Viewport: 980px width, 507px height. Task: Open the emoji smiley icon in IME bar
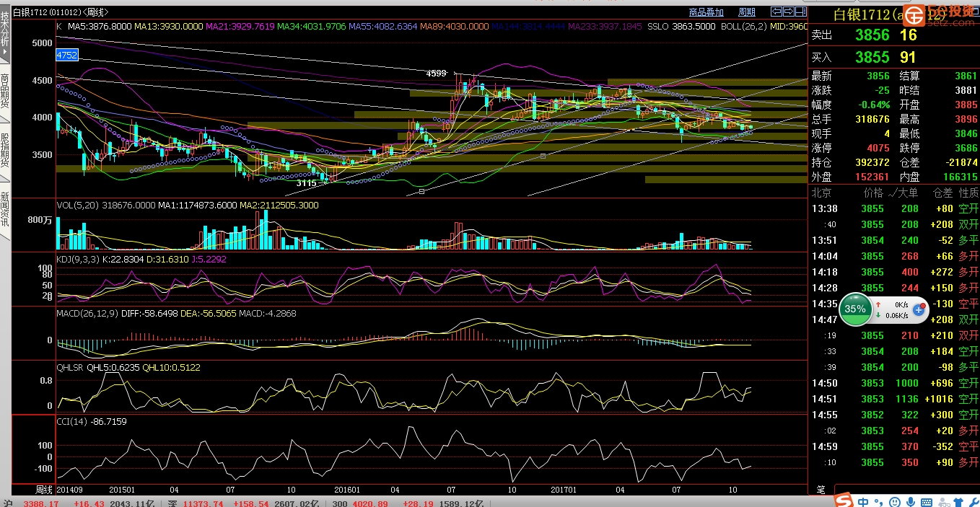[x=896, y=501]
